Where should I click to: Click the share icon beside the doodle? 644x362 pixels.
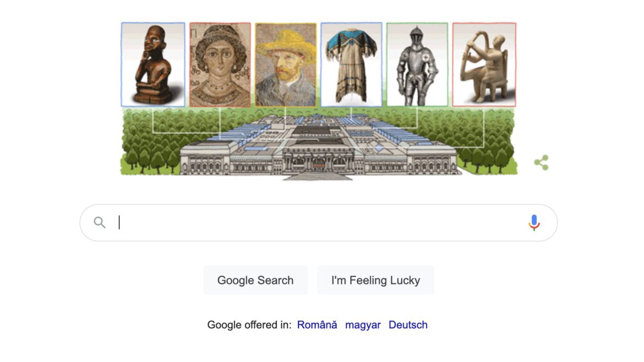(541, 162)
